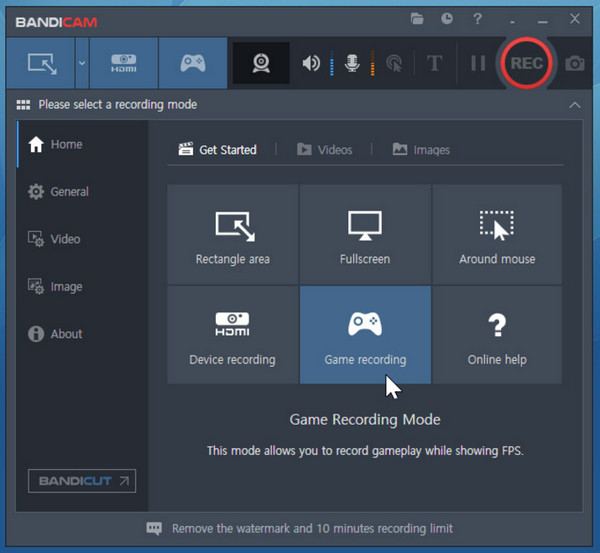Screen dimensions: 600x553
Task: Toggle the microphone icon
Action: 352,63
